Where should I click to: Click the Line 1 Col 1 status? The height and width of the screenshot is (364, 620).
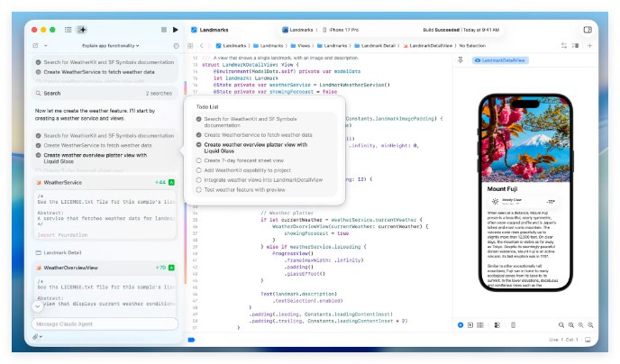(563, 340)
